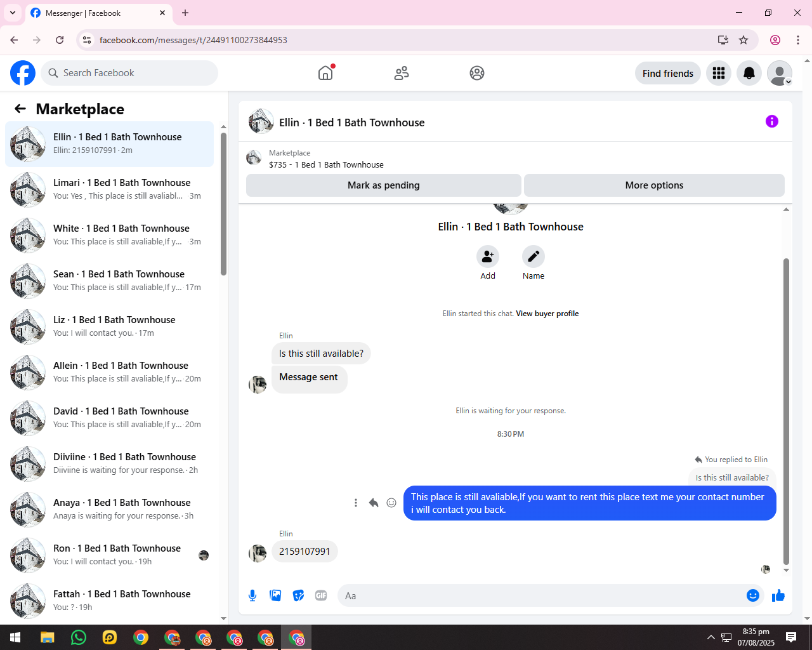812x650 pixels.
Task: Open File Explorer from the taskbar
Action: click(x=48, y=637)
